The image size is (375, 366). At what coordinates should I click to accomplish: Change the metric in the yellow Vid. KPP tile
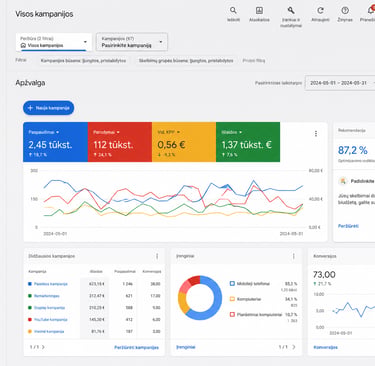[x=169, y=132]
